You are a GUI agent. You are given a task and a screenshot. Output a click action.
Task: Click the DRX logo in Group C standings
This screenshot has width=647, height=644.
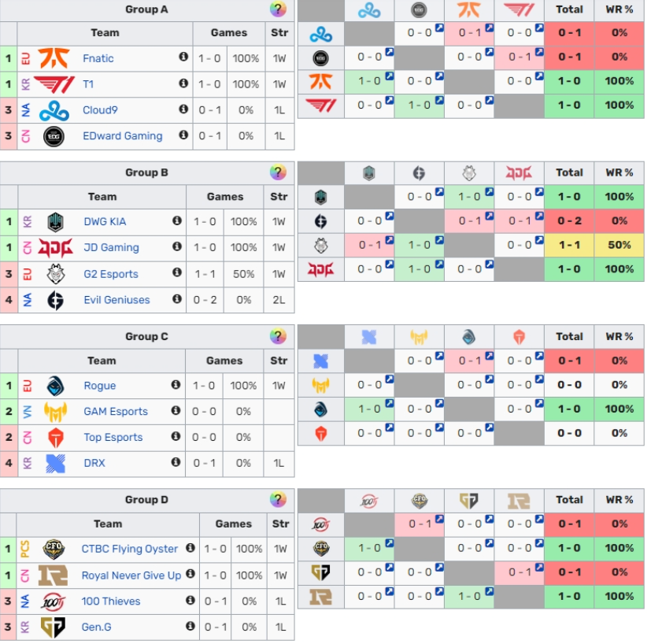point(55,463)
